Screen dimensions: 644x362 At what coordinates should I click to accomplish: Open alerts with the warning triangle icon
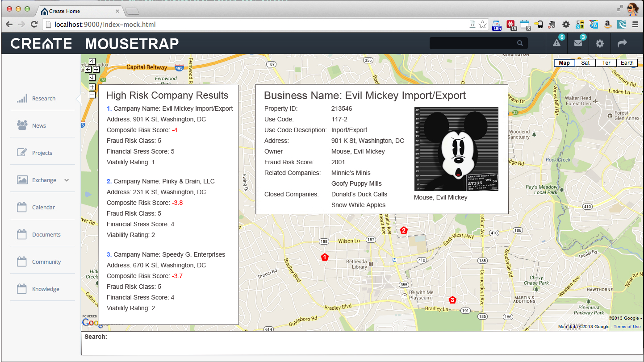tap(556, 43)
